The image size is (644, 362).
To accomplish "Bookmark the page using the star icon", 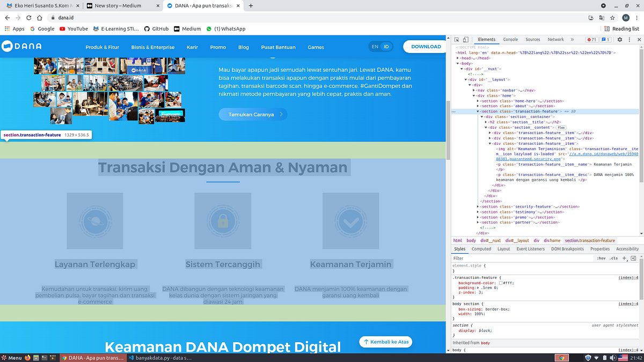I will tap(612, 18).
